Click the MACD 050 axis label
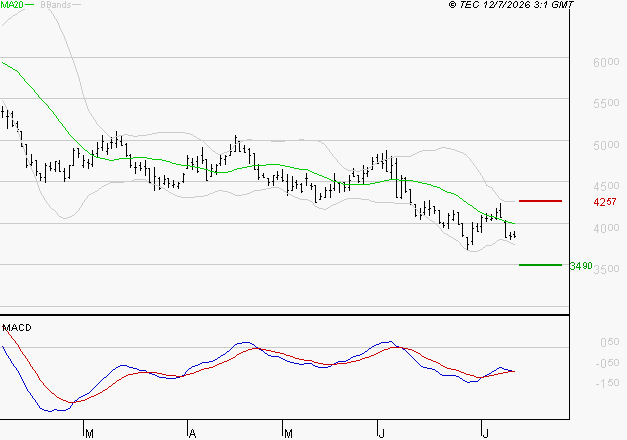 610,342
